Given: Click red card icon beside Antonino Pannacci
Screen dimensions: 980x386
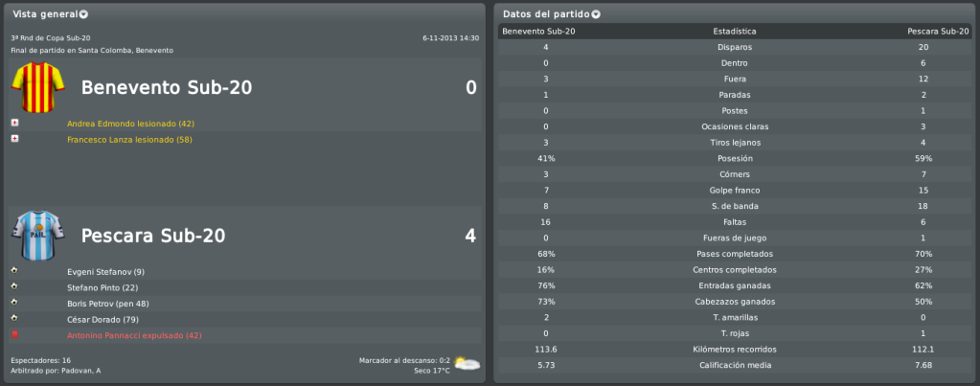Looking at the screenshot, I should (x=15, y=335).
